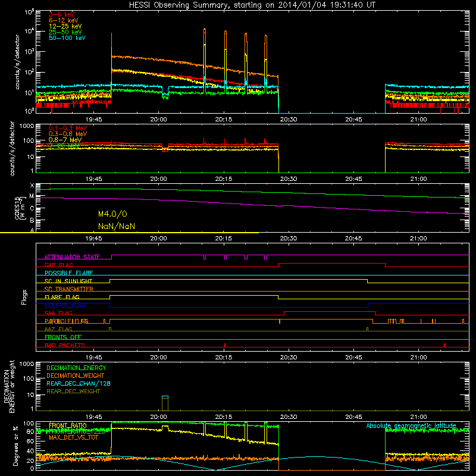
Task: Click 19:45 tick label under the decimation panel
Action: [x=93, y=417]
